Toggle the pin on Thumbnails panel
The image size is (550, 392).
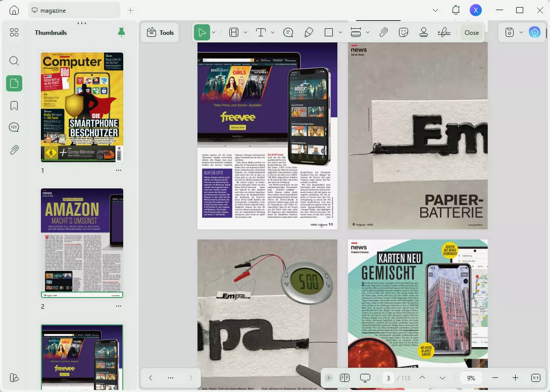[x=121, y=33]
